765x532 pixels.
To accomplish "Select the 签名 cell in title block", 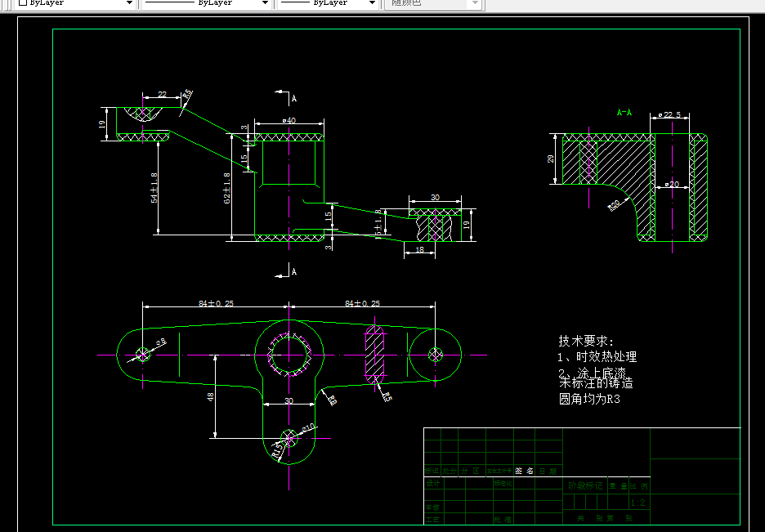I will (x=524, y=471).
